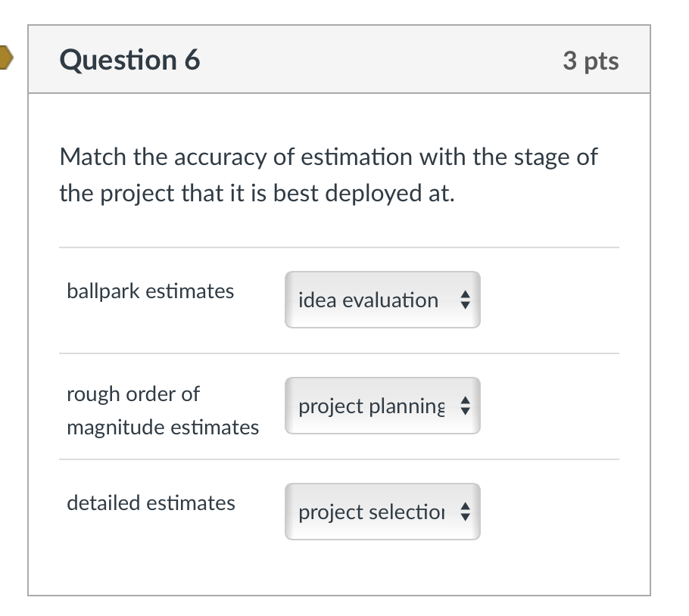Choose an answer for rough order estimates
This screenshot has width=689, height=616.
[382, 406]
